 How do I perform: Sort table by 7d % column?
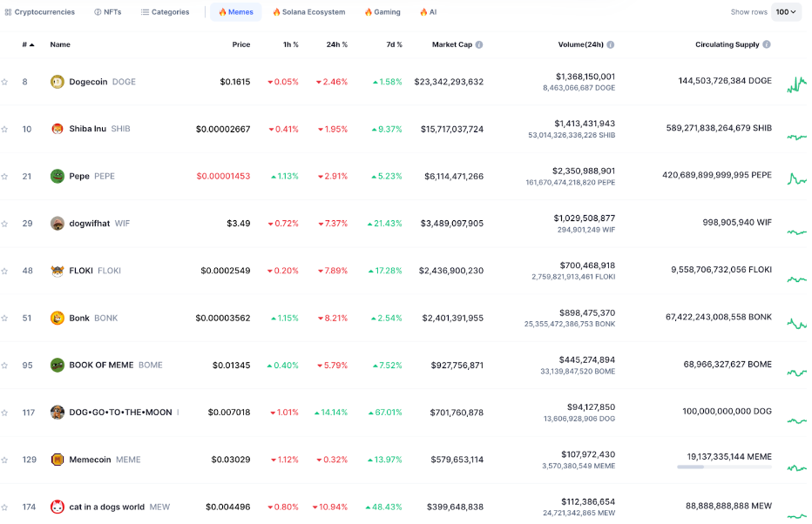click(394, 44)
